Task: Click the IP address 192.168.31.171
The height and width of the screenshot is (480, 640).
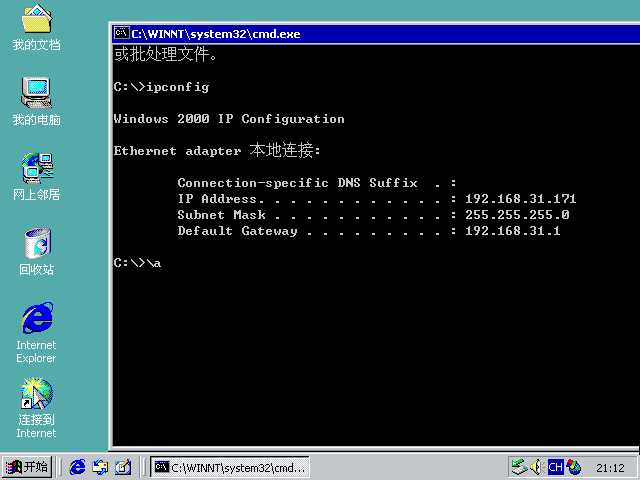Action: [x=520, y=199]
